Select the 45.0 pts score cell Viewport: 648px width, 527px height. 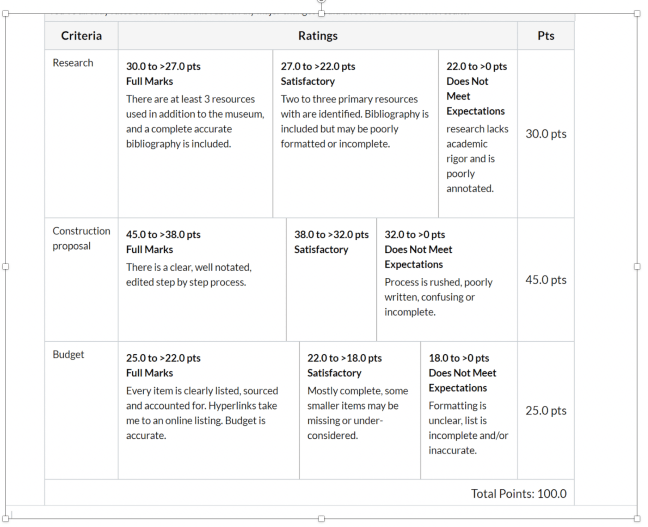point(545,280)
